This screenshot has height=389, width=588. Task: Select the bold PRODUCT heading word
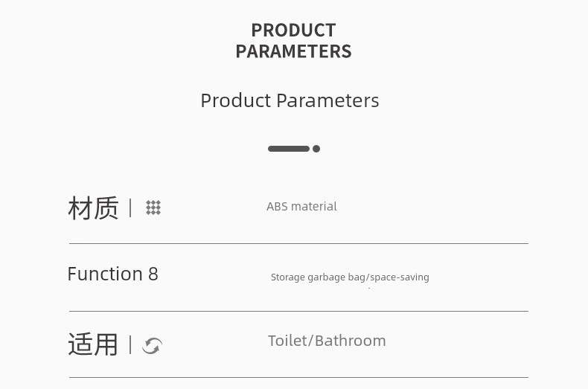pyautogui.click(x=293, y=30)
